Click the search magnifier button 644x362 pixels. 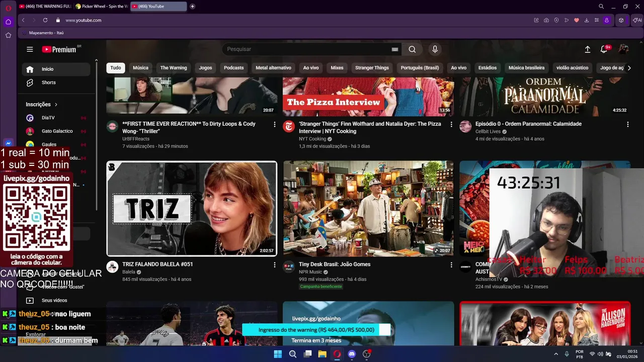coord(412,49)
